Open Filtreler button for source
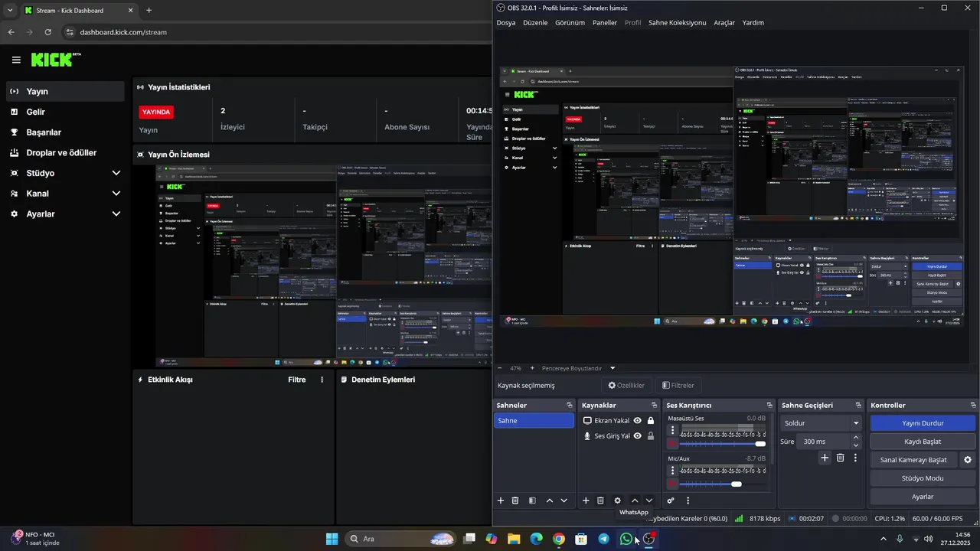Screen dimensions: 980x551 (678, 386)
